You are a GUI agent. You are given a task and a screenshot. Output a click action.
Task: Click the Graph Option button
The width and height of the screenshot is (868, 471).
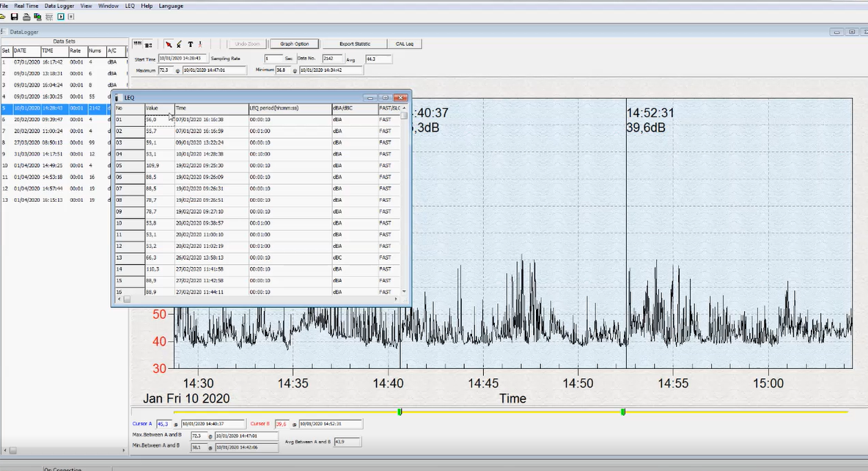click(x=294, y=44)
